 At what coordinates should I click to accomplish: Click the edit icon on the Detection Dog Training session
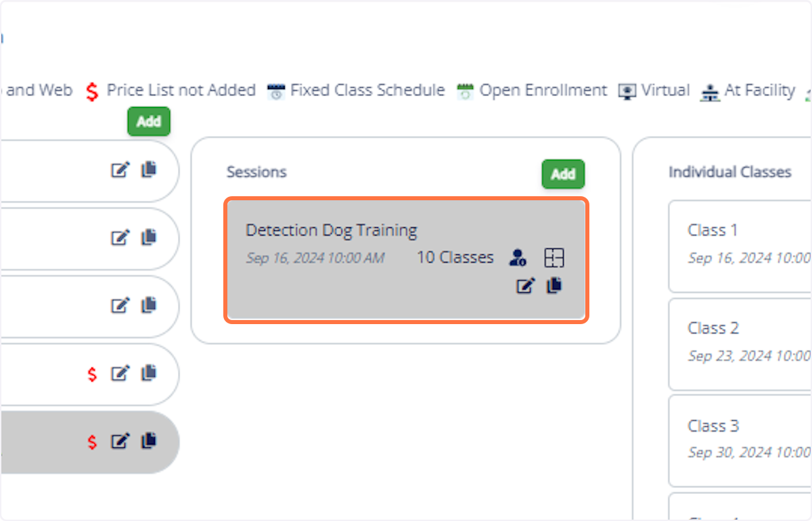524,286
